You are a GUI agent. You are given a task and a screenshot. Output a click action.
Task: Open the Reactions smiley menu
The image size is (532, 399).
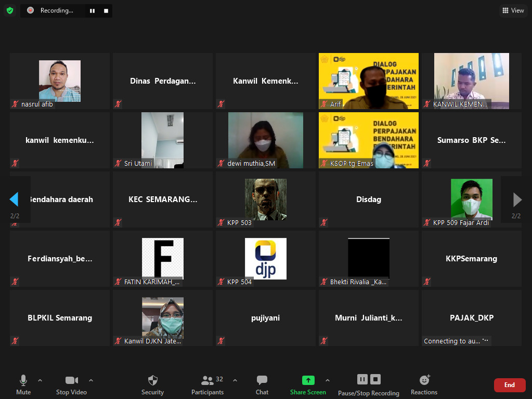coord(424,384)
